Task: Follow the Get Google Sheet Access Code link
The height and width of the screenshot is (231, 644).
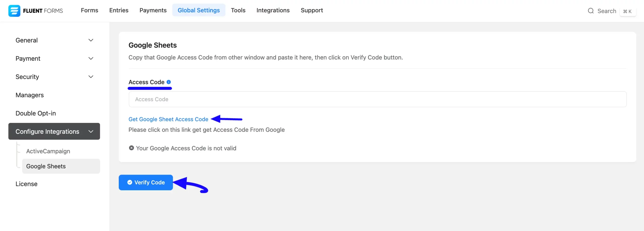Action: pos(168,119)
